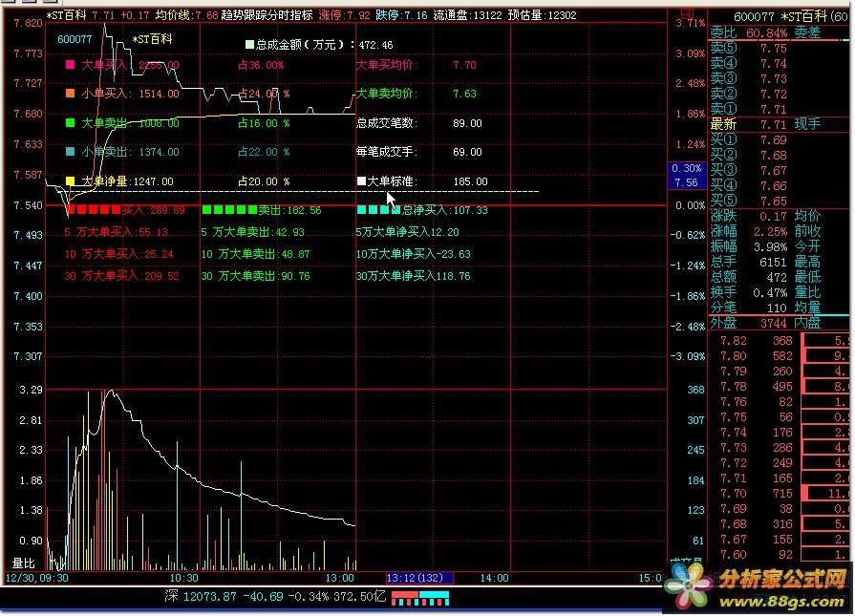Click the 卖出:182.56 green summary
This screenshot has width=855, height=616.
[x=289, y=210]
